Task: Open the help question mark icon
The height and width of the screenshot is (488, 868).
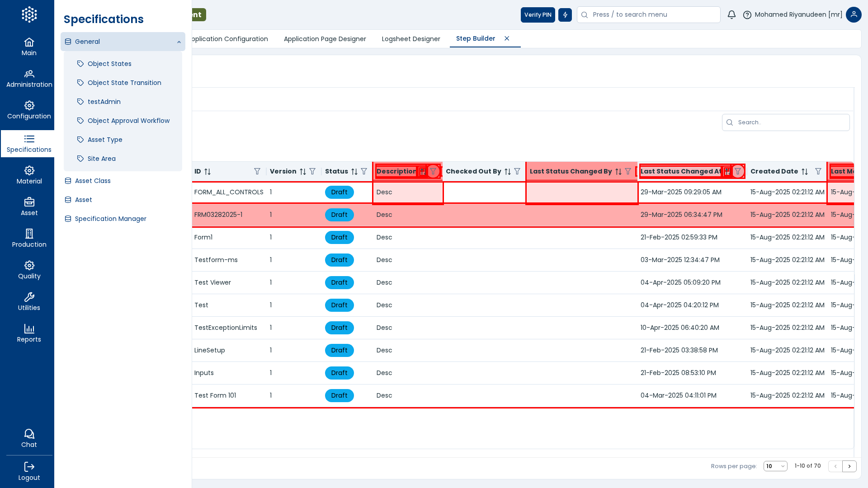Action: pyautogui.click(x=747, y=15)
